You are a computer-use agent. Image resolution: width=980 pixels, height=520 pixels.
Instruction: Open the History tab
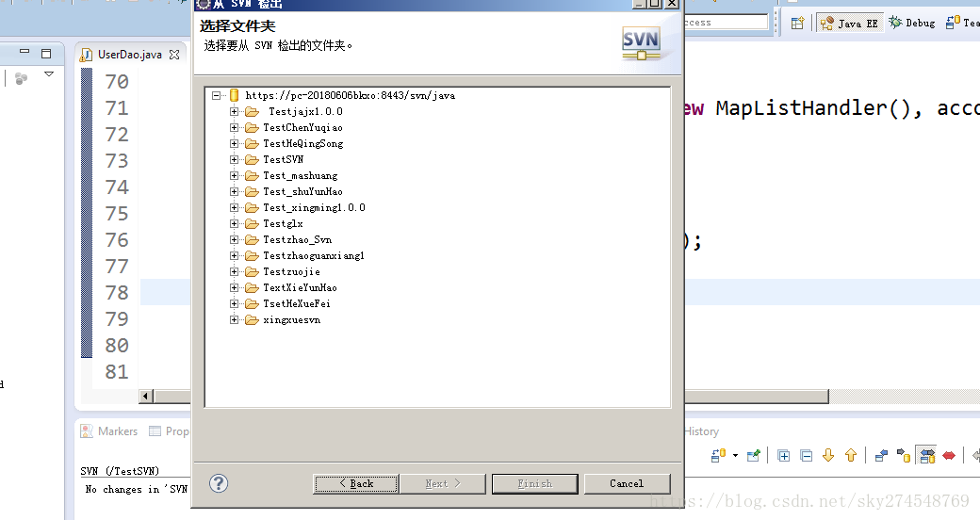701,431
